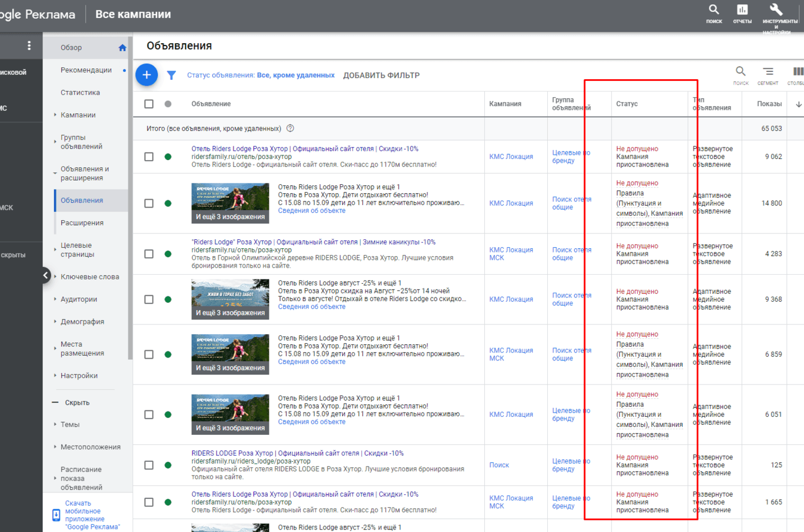The height and width of the screenshot is (532, 804).
Task: Click the ДОБАВИТЬ ФИЛЬТР button
Action: coord(381,76)
